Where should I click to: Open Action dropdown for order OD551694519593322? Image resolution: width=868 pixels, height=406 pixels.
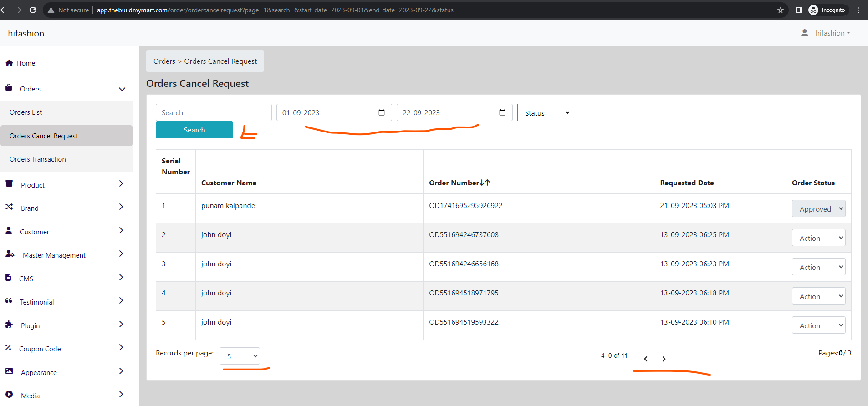point(818,325)
